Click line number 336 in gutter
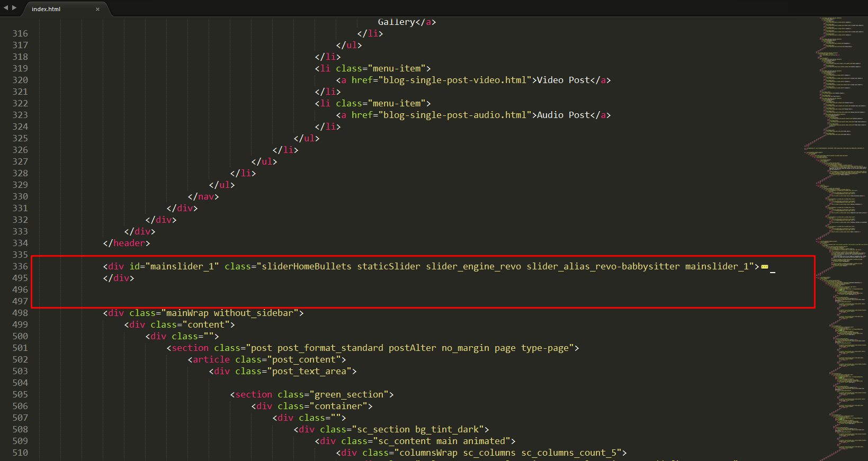The height and width of the screenshot is (461, 868). (x=20, y=266)
